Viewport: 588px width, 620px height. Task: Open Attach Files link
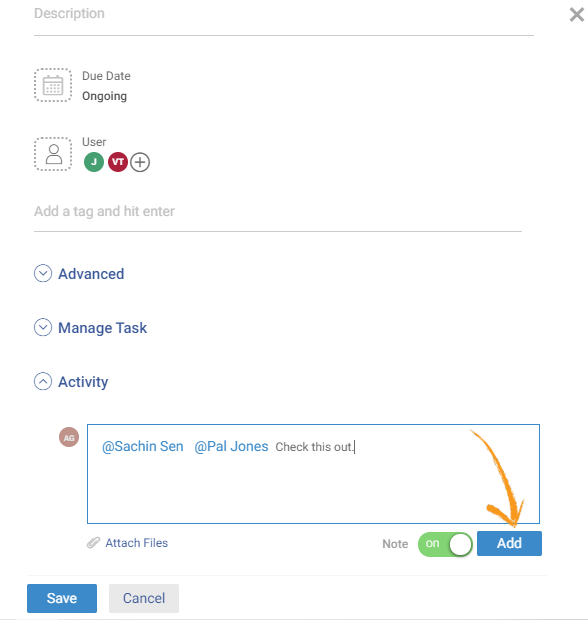click(x=136, y=543)
